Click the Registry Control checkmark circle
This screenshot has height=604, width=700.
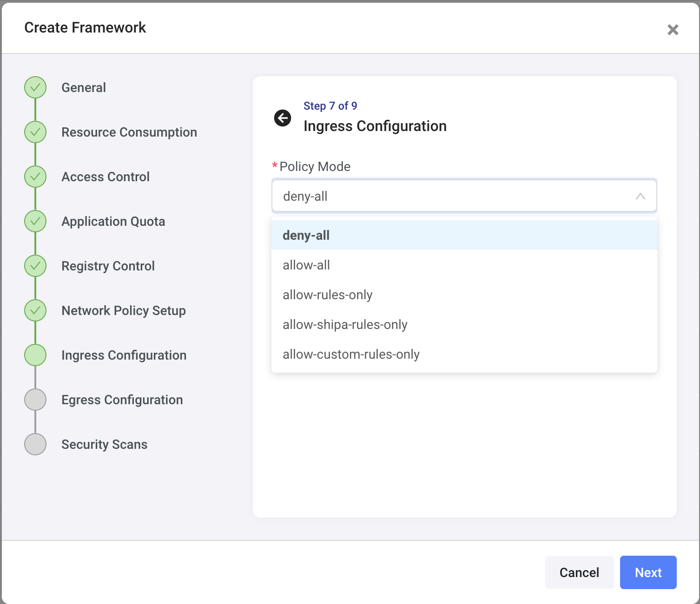click(35, 266)
